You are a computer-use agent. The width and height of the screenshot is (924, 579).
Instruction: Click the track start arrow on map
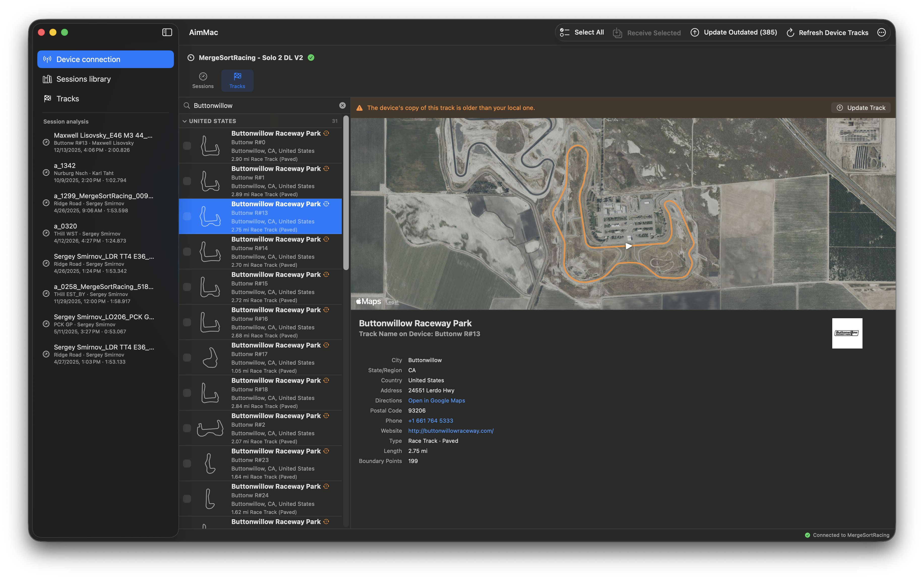pos(629,246)
